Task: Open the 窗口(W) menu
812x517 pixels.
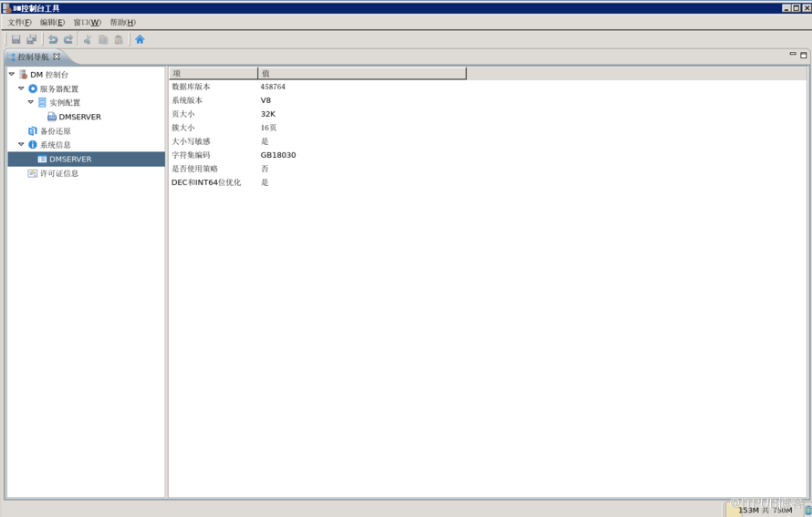Action: (x=87, y=23)
